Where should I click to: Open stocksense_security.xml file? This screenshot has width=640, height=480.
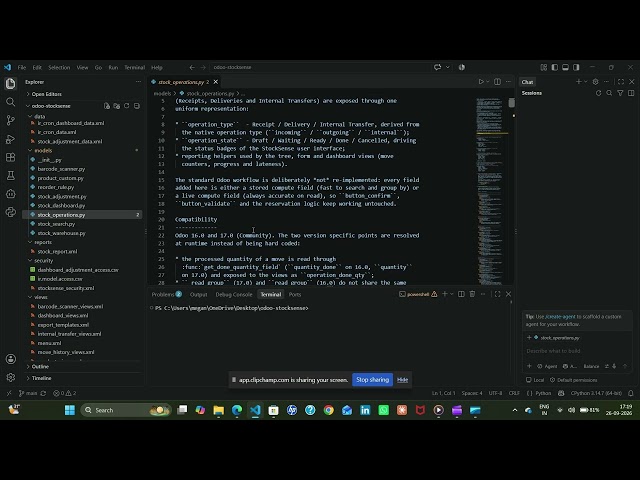click(65, 288)
